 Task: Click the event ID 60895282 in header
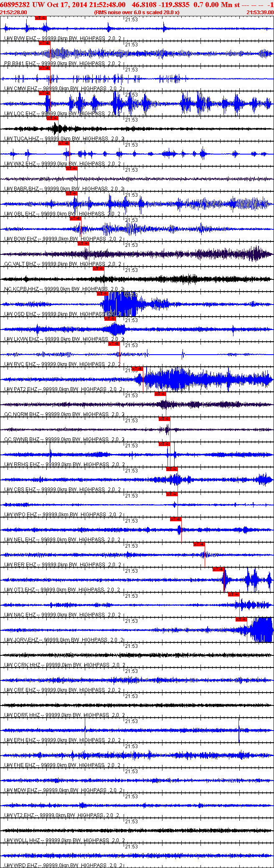15,5
